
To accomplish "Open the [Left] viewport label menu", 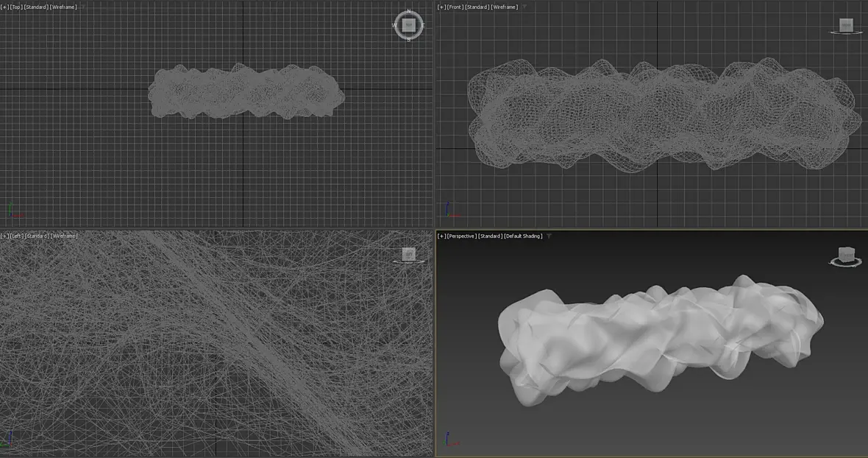I will [16, 236].
